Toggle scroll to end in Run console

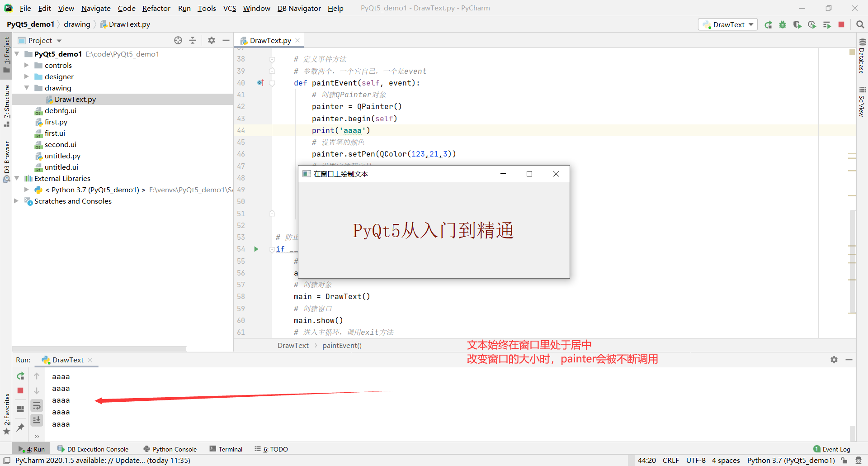[x=37, y=420]
